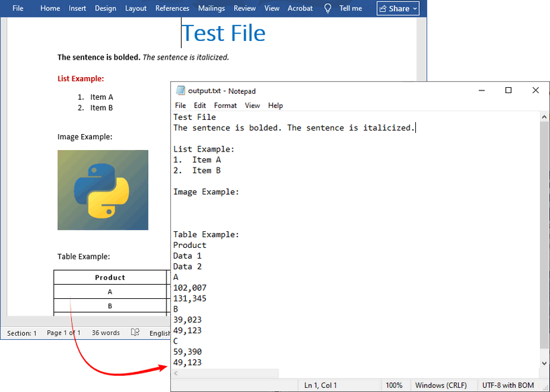Click '100%' zoom level in Notepad status bar
The width and height of the screenshot is (550, 392).
pos(395,385)
